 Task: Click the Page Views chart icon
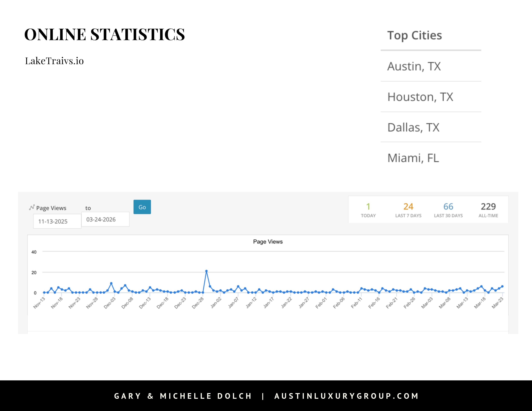coord(32,207)
